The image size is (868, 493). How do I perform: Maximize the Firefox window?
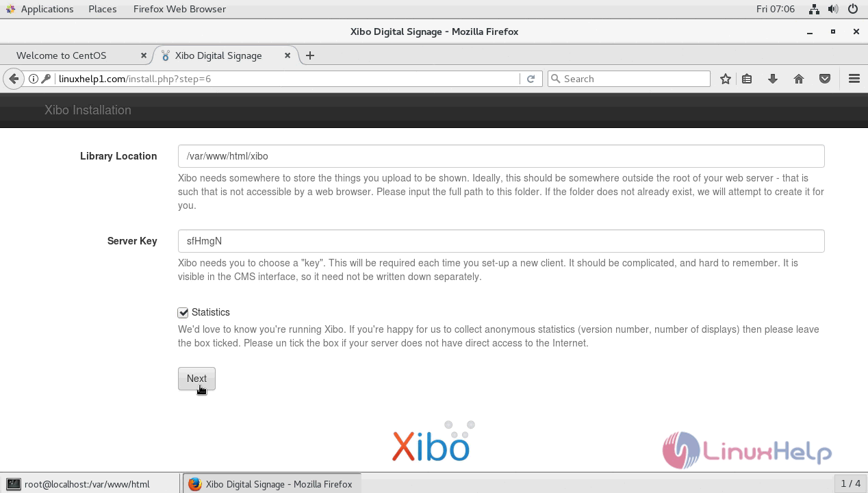(x=833, y=31)
